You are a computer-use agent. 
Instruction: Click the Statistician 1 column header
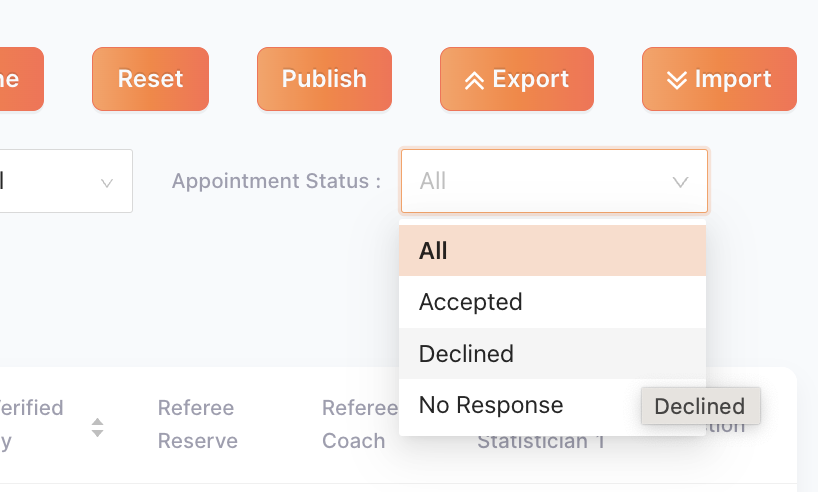541,442
